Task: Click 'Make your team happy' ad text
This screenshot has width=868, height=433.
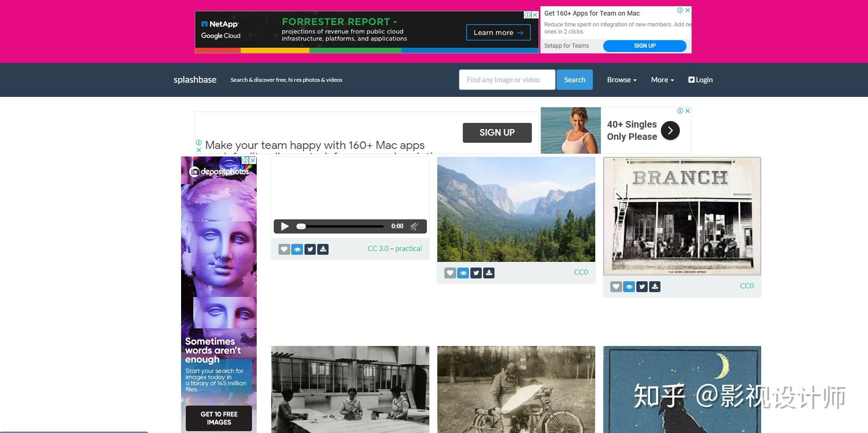Action: 315,145
